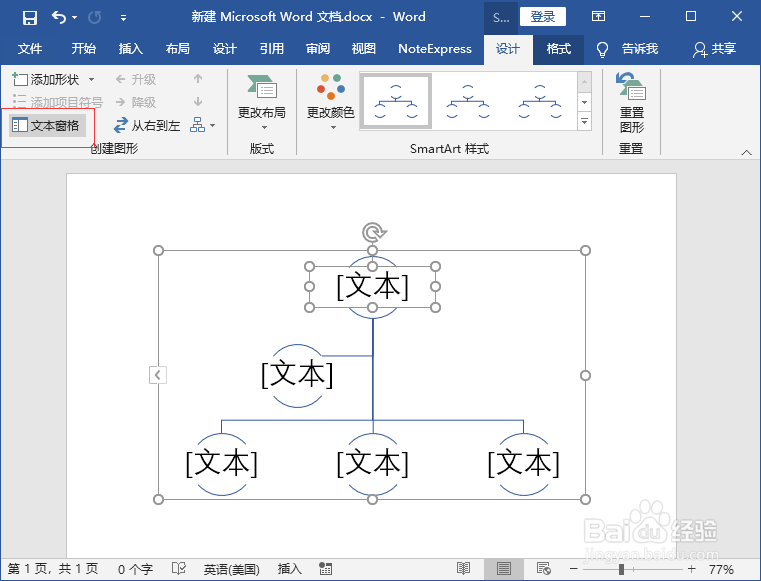Image resolution: width=761 pixels, height=581 pixels.
Task: Click the greyed-out Redo icon
Action: (x=95, y=18)
